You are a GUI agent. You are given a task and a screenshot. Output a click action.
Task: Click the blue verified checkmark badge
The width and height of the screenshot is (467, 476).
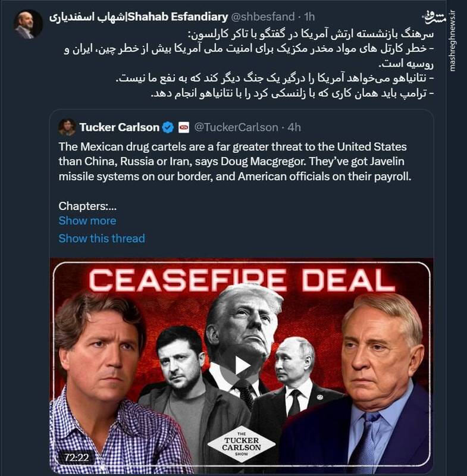[167, 126]
